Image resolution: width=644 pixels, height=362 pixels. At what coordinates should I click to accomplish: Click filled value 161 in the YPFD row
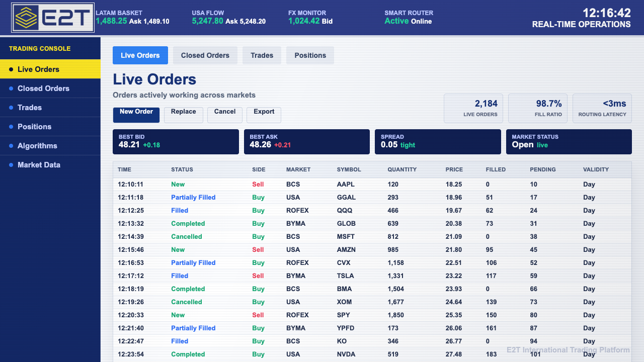491,328
